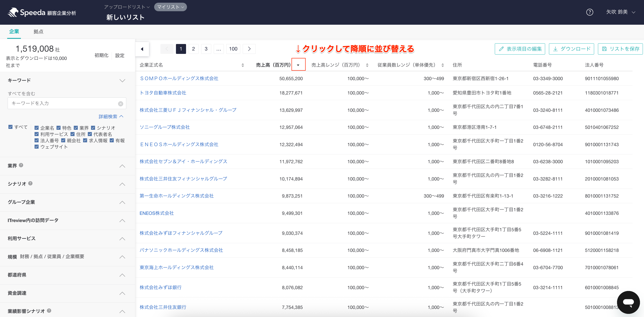Click the 売上高 descending sort arrow
This screenshot has height=317, width=644.
tap(298, 65)
